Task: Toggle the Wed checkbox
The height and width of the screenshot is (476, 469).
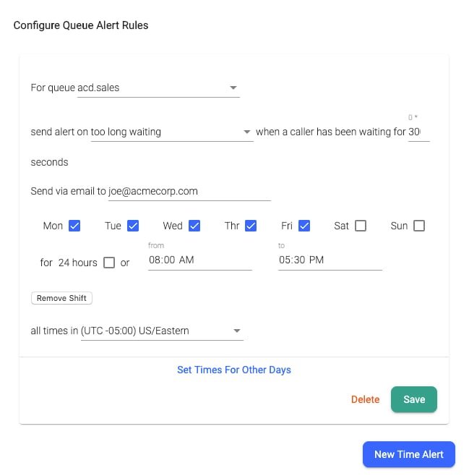Action: [x=194, y=226]
